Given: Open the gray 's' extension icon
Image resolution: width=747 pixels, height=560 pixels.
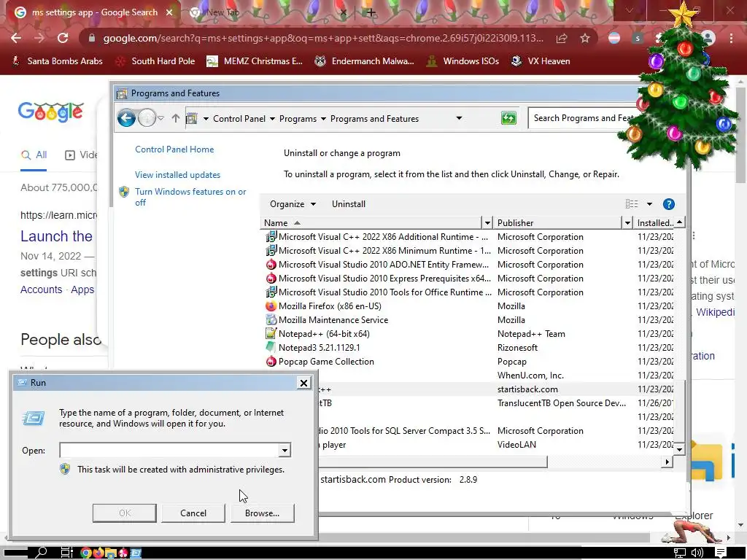Looking at the screenshot, I should point(638,38).
